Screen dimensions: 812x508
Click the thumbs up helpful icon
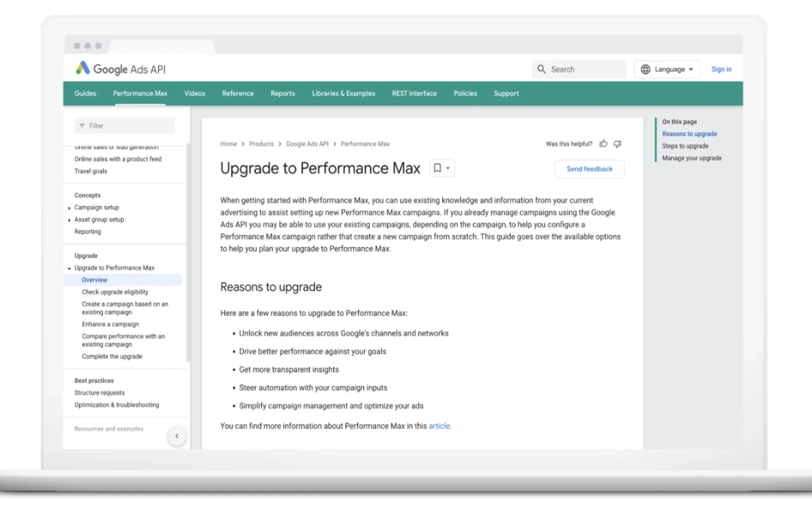point(604,144)
